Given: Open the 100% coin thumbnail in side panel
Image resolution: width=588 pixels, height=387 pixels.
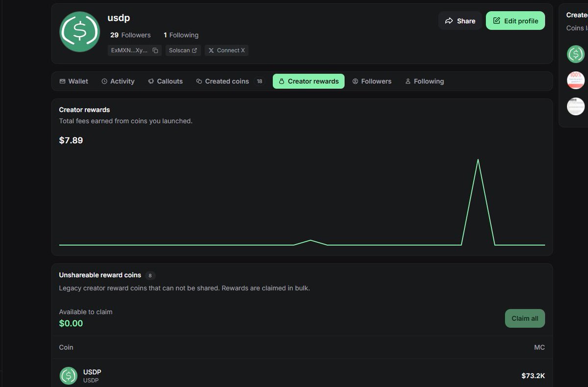Looking at the screenshot, I should click(576, 80).
